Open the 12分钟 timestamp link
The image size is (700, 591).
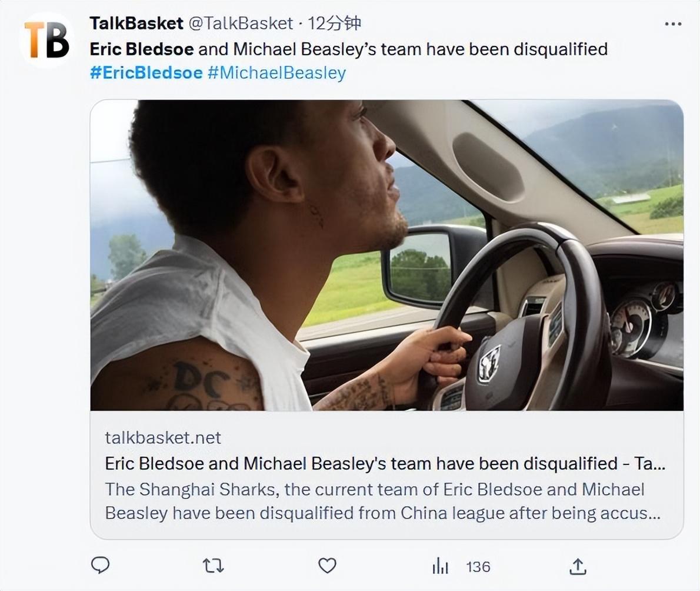click(x=335, y=23)
